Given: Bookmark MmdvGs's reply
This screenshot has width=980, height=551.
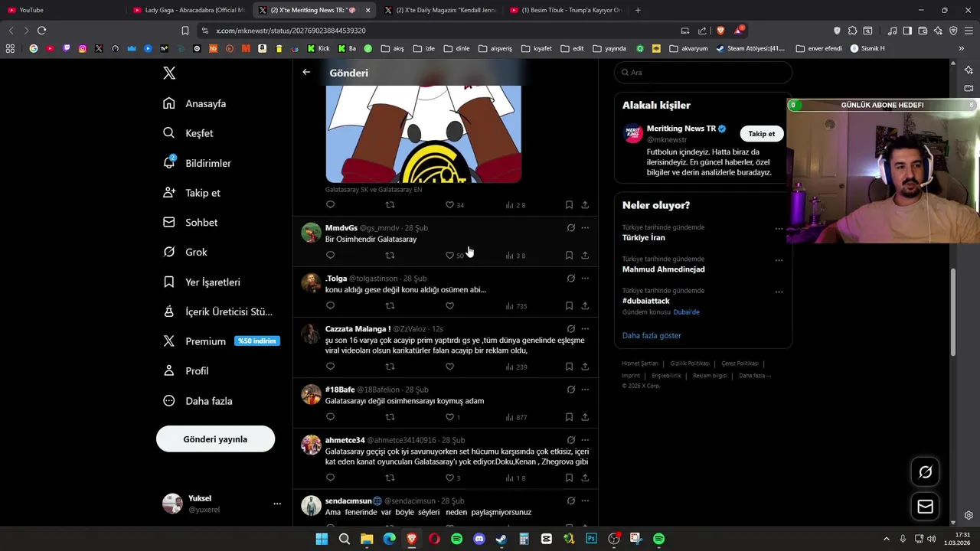Looking at the screenshot, I should coord(569,256).
